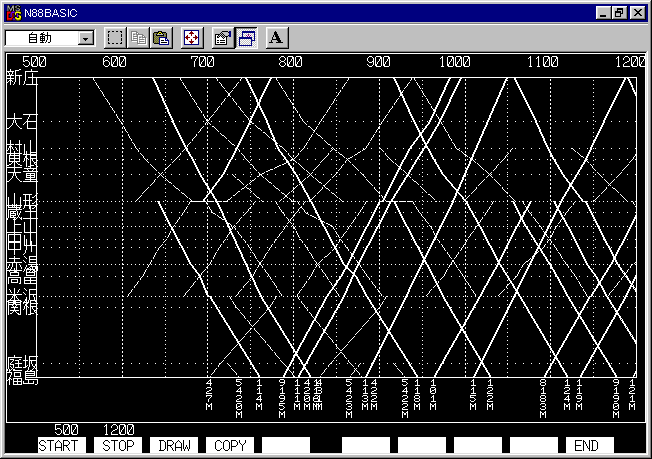Open the N88BASIC system menu icon
Image resolution: width=652 pixels, height=459 pixels.
tap(12, 11)
